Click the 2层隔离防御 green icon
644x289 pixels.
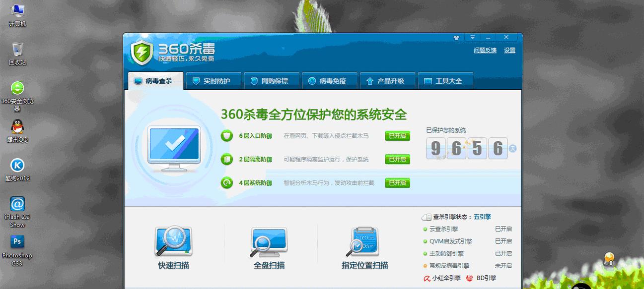(227, 159)
